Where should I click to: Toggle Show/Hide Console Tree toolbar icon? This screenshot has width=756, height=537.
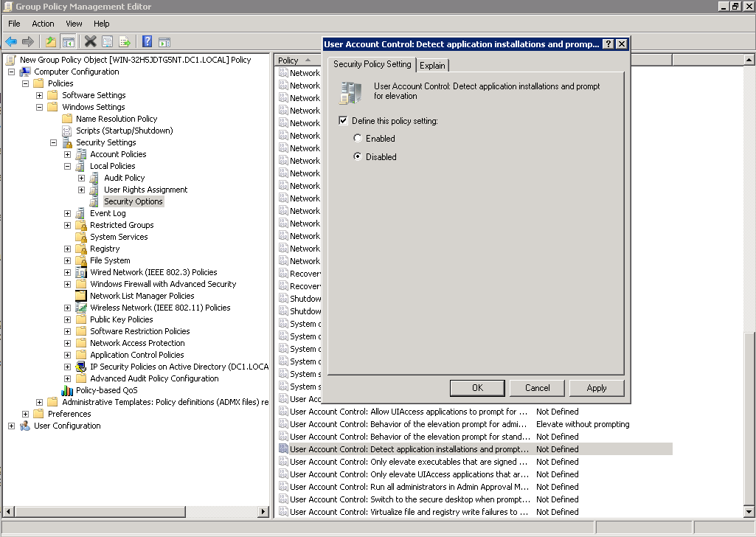point(68,41)
